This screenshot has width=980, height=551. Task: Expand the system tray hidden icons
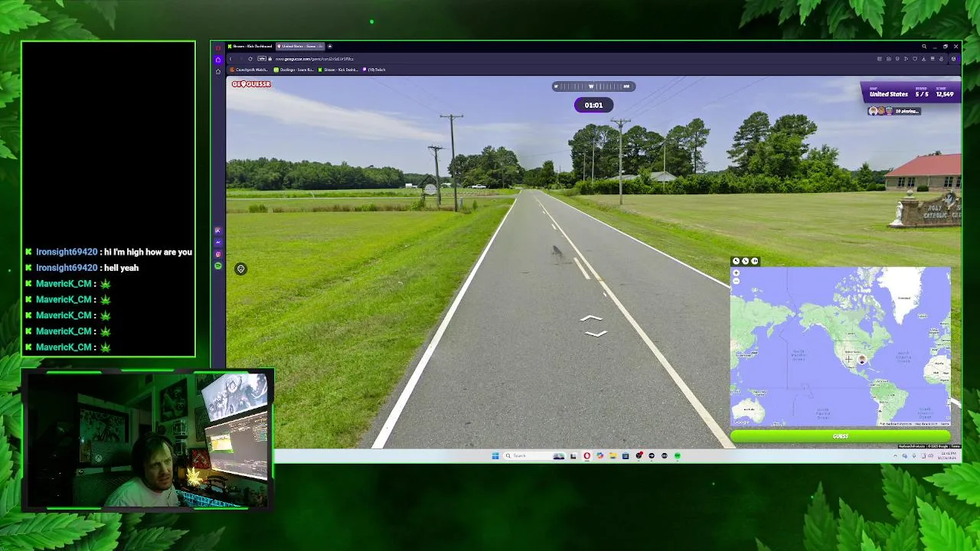tap(895, 455)
